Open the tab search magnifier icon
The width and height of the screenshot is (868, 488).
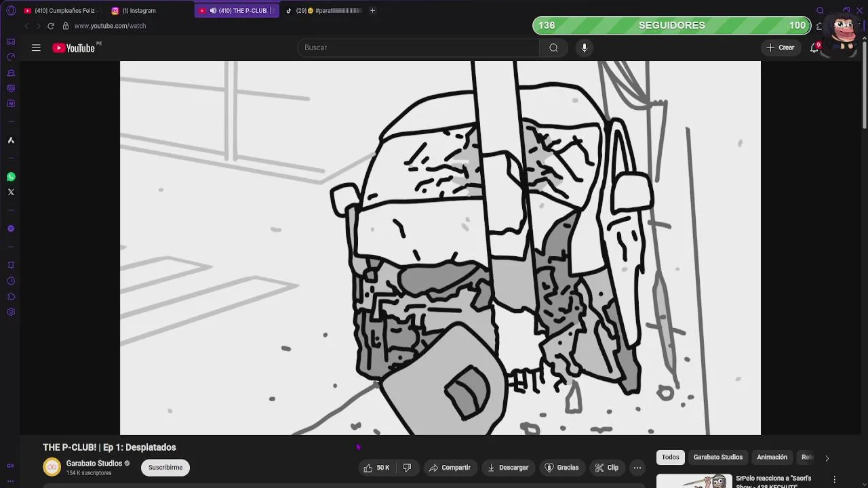[821, 11]
